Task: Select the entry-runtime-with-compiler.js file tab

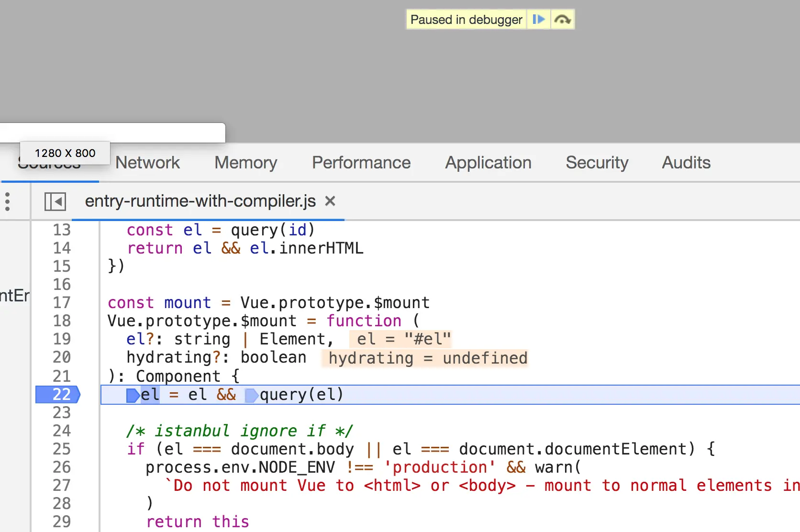Action: point(200,201)
